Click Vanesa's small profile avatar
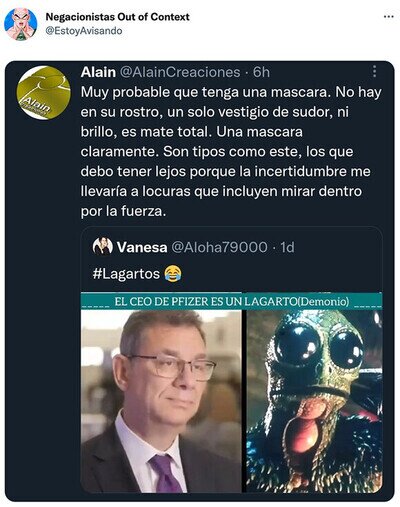Screen dimensions: 400x507 [x=103, y=247]
